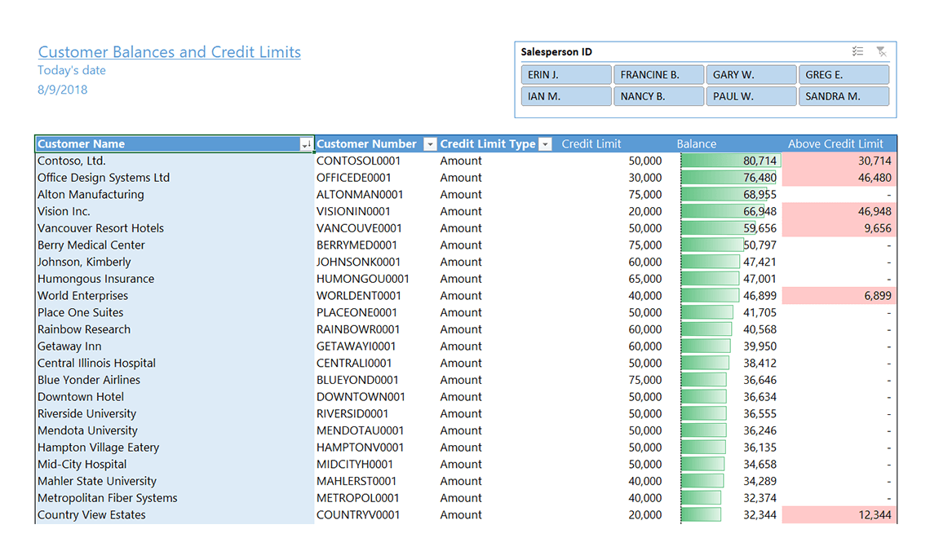Select above-limit value 30,714

click(x=875, y=161)
